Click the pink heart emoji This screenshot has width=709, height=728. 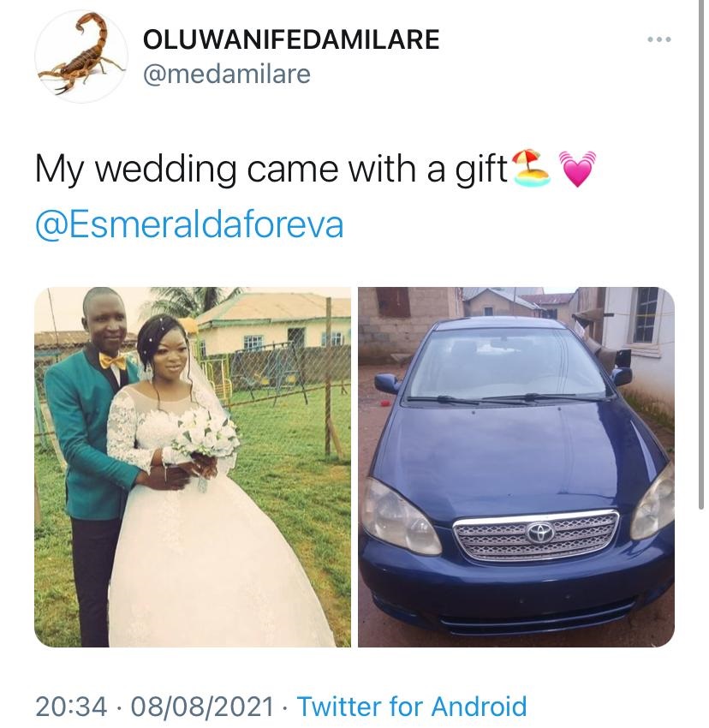point(575,169)
